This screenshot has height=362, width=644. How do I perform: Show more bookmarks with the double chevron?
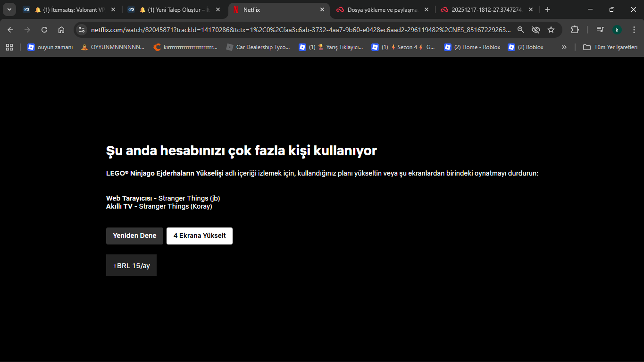[x=564, y=47]
